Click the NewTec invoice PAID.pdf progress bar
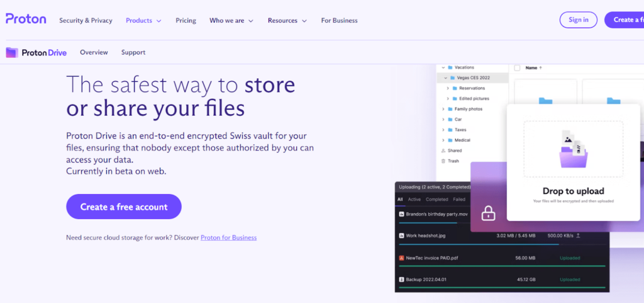Viewport: 644px width, 303px height. 502,266
